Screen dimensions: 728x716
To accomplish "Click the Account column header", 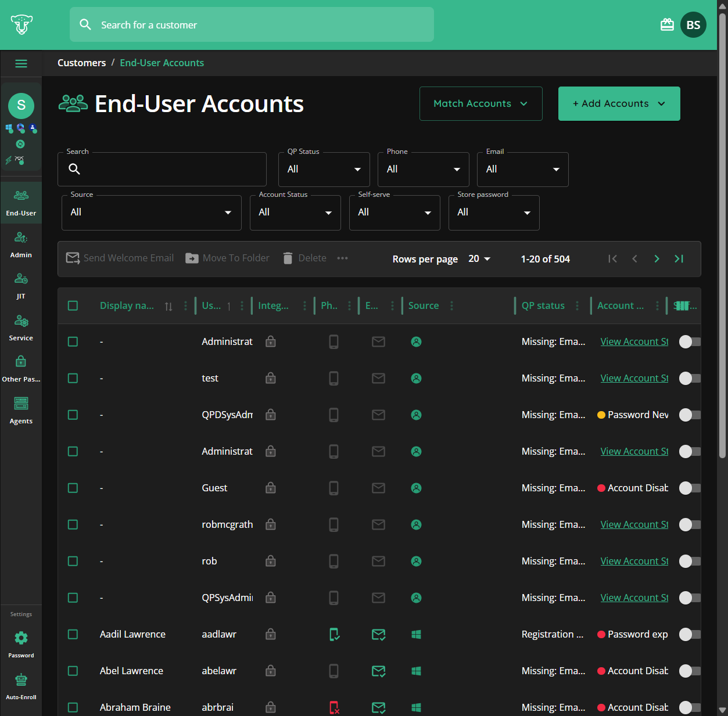I will point(620,305).
